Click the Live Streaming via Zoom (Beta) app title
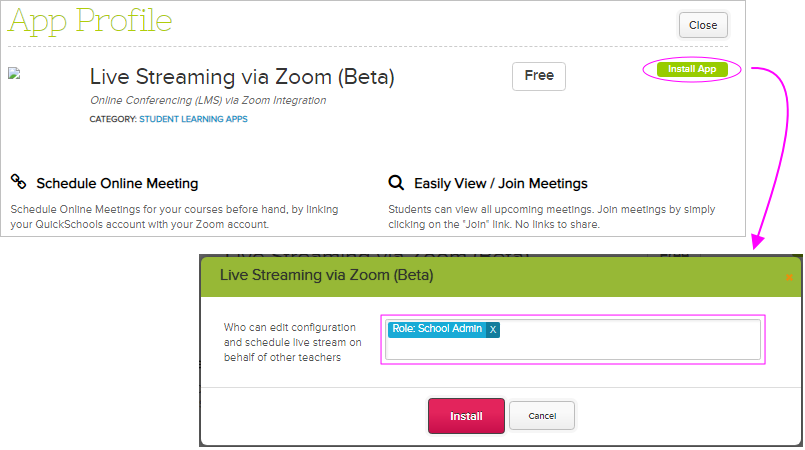This screenshot has height=450, width=805. (242, 77)
